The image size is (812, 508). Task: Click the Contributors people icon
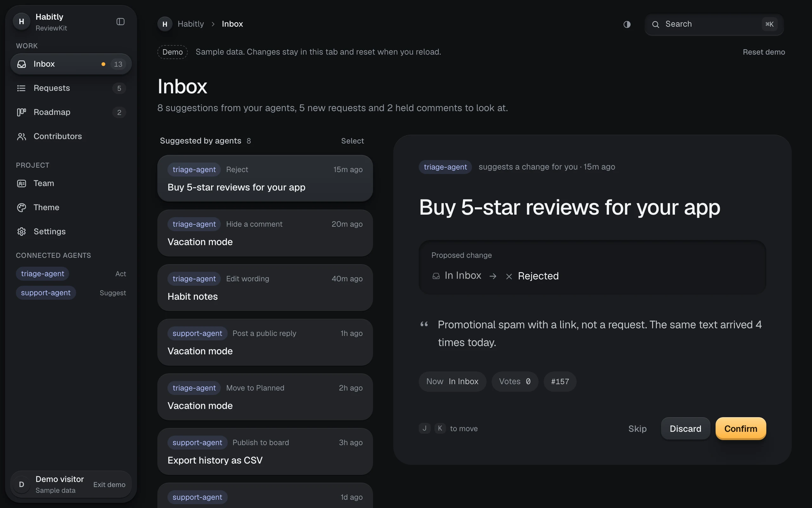[22, 137]
